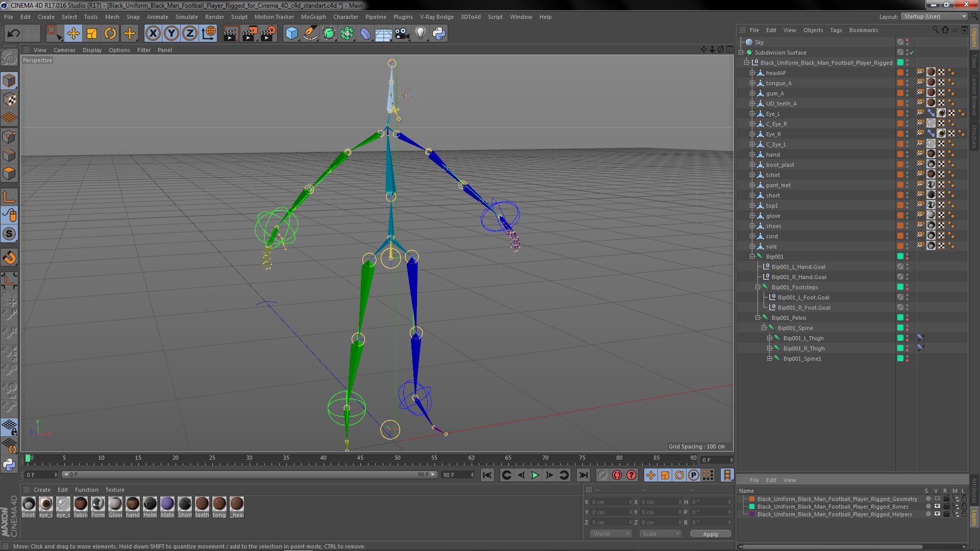Toggle Y axis lock
Viewport: 980px width, 551px height.
click(x=171, y=34)
